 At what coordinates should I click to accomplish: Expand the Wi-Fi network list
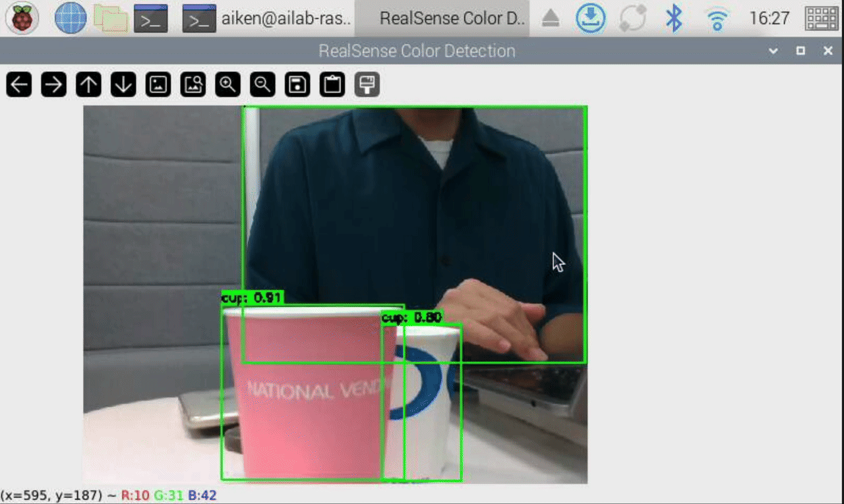click(x=716, y=18)
